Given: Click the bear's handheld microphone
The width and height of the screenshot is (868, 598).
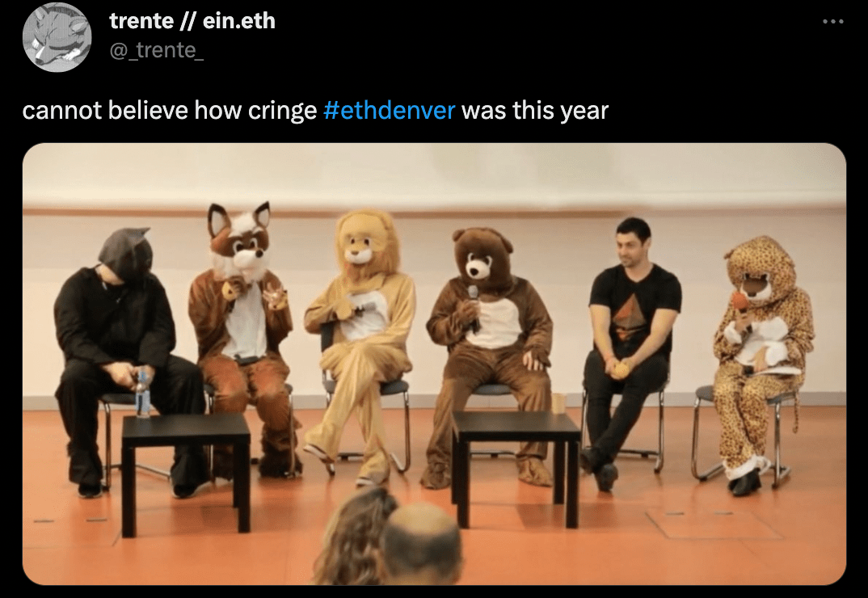Looking at the screenshot, I should (474, 308).
